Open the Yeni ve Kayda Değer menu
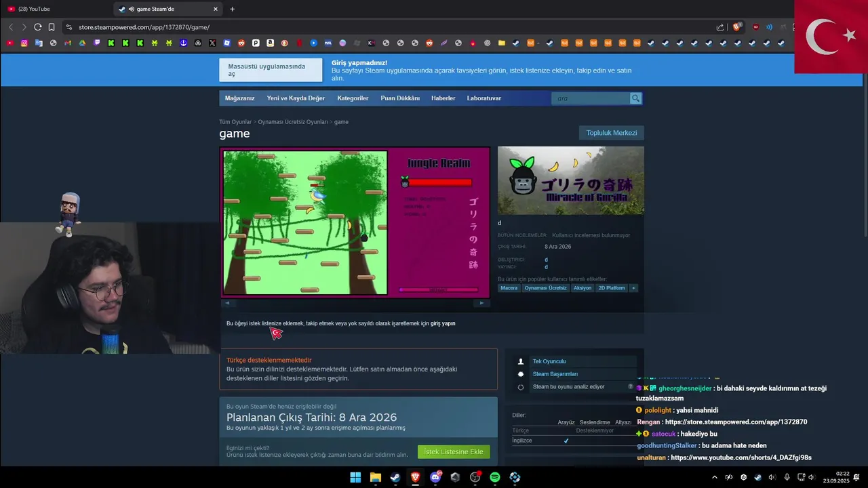 pos(296,98)
